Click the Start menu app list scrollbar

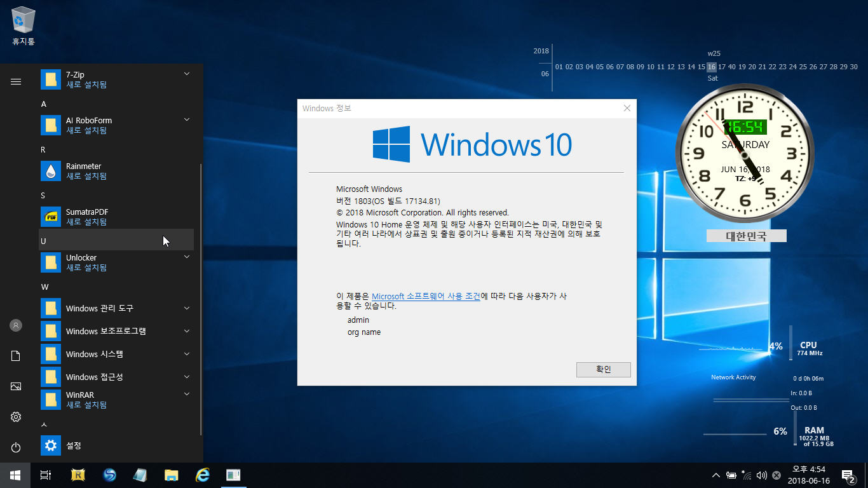[201, 299]
